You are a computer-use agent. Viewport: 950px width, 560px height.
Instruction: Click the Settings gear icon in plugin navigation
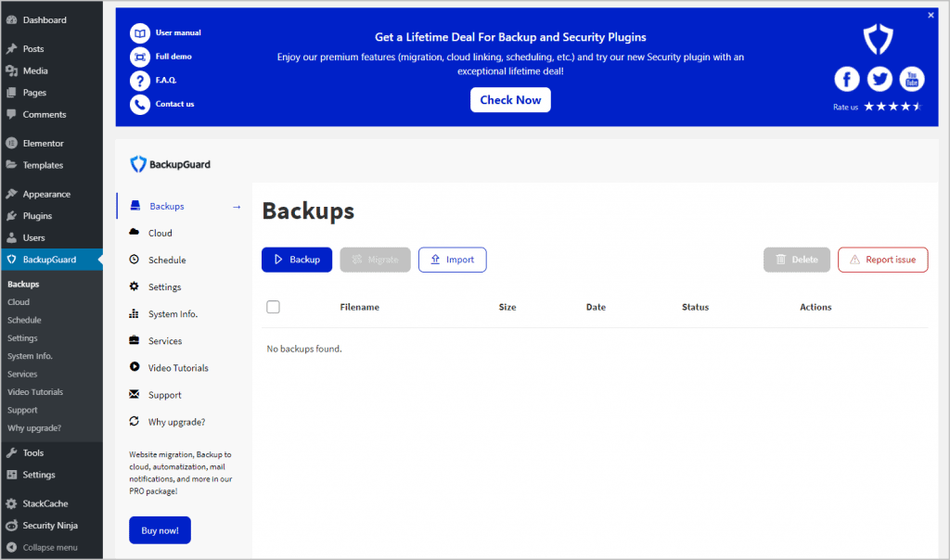135,286
